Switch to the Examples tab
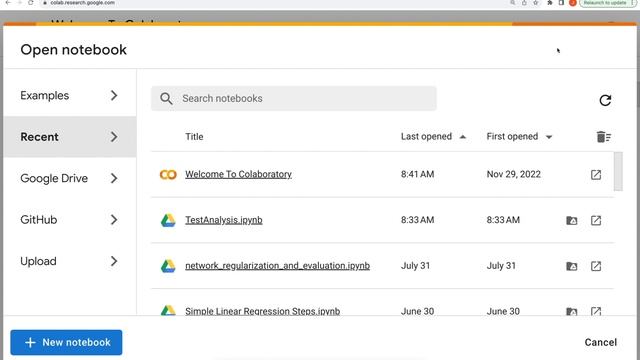The height and width of the screenshot is (360, 640). [x=70, y=96]
